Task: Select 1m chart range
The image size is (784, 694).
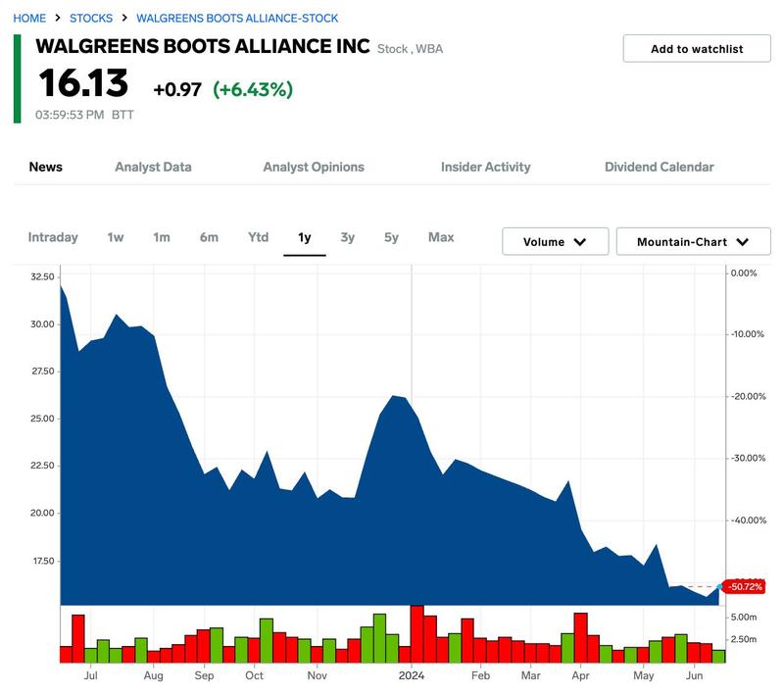Action: 162,237
